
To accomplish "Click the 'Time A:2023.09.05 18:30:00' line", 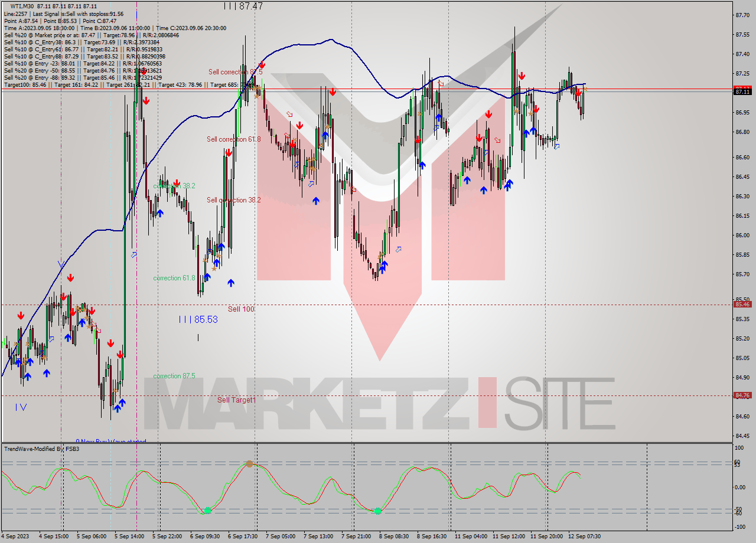I will click(x=115, y=28).
